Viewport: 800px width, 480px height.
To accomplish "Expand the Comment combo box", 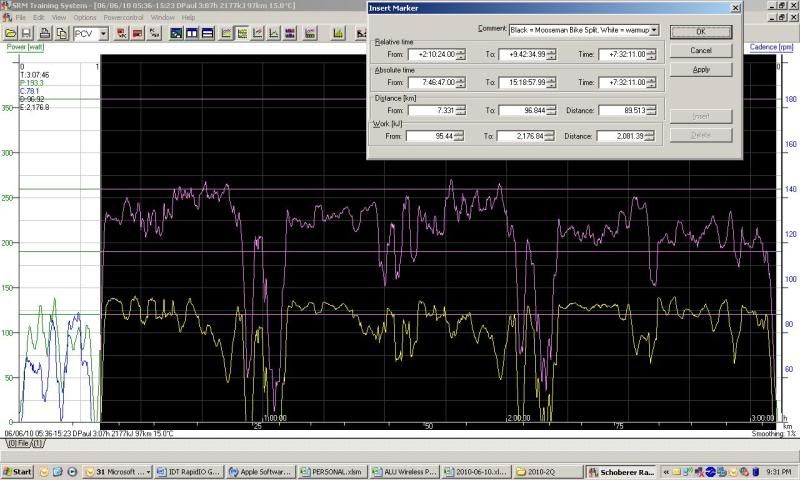I will [x=654, y=30].
